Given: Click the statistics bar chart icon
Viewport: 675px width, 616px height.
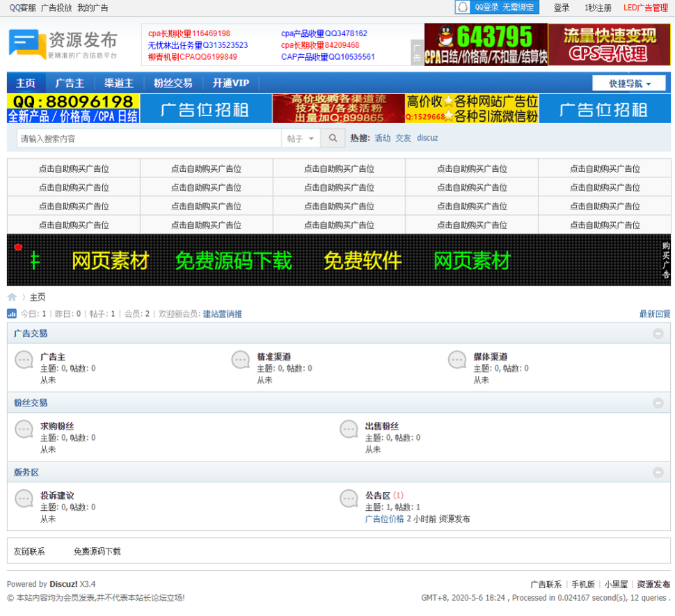Looking at the screenshot, I should point(12,314).
